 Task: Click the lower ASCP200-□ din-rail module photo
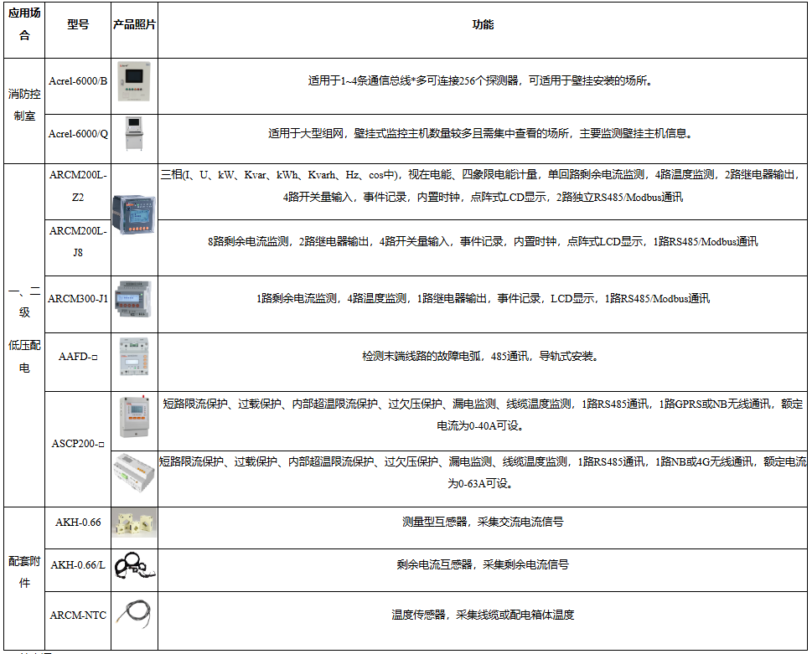click(134, 469)
